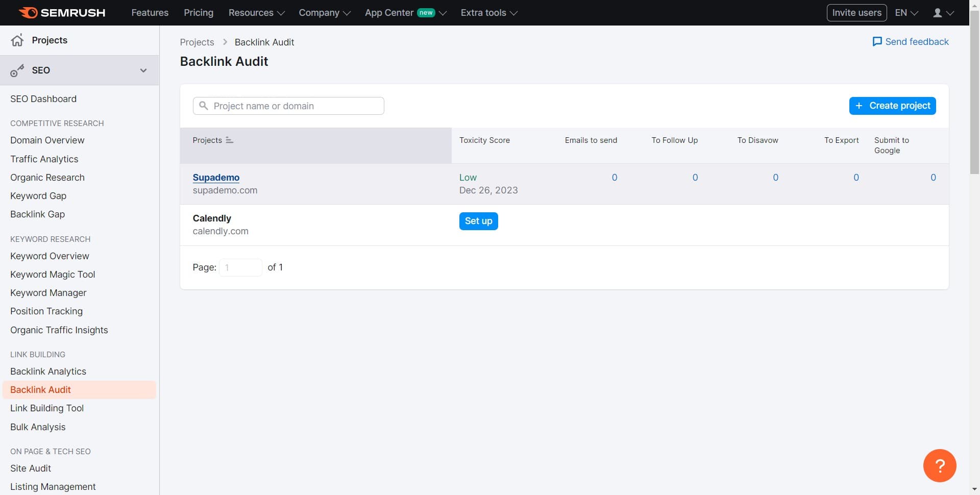The height and width of the screenshot is (495, 980).
Task: Collapse the SEO sidebar section
Action: (143, 70)
